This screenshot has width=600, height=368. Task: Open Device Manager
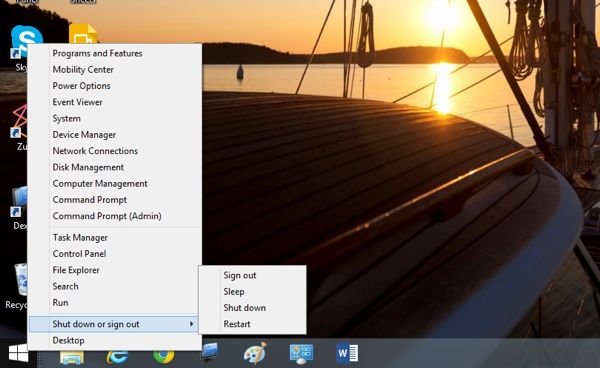pyautogui.click(x=115, y=135)
